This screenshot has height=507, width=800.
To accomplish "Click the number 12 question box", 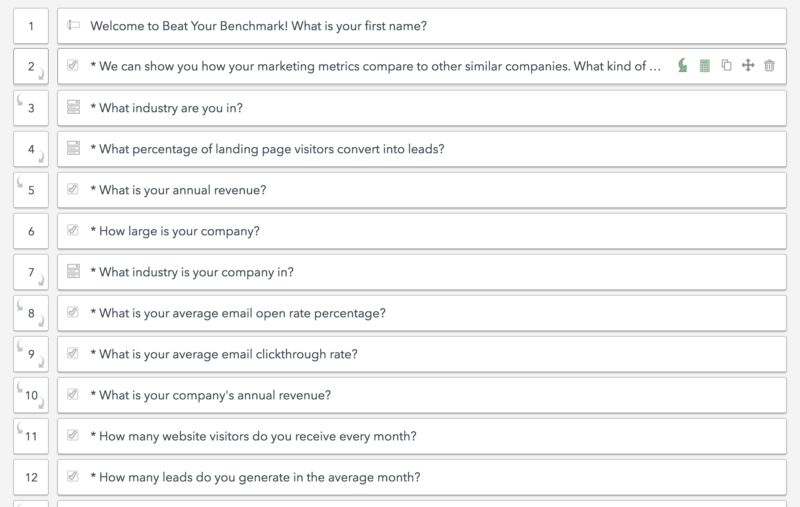I will (x=32, y=478).
